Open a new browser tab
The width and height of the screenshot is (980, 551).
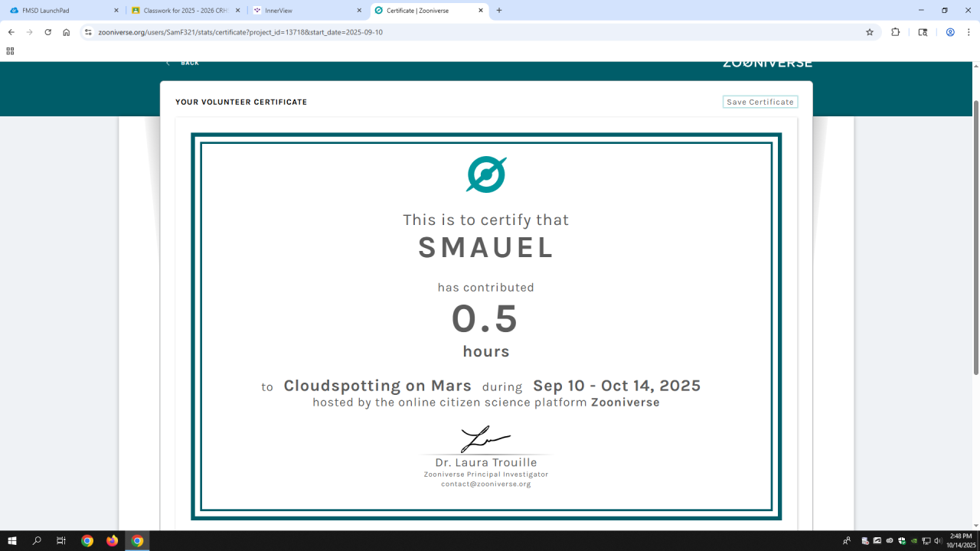coord(499,11)
